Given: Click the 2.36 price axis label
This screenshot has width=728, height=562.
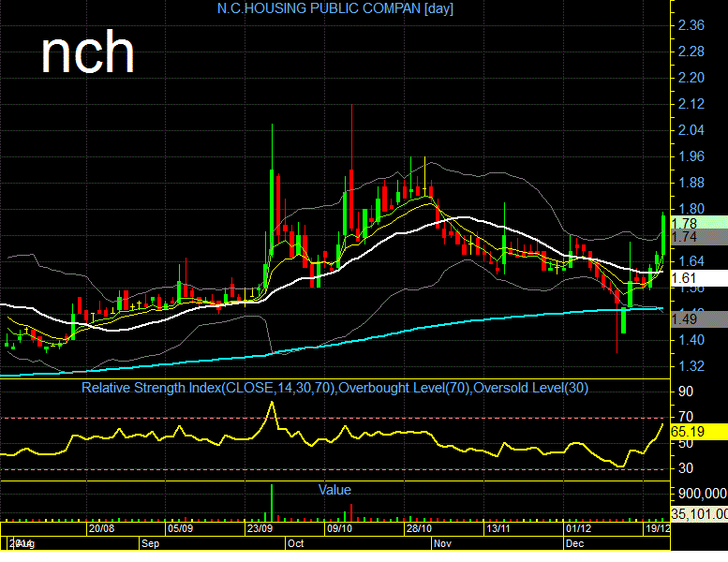Looking at the screenshot, I should (691, 25).
